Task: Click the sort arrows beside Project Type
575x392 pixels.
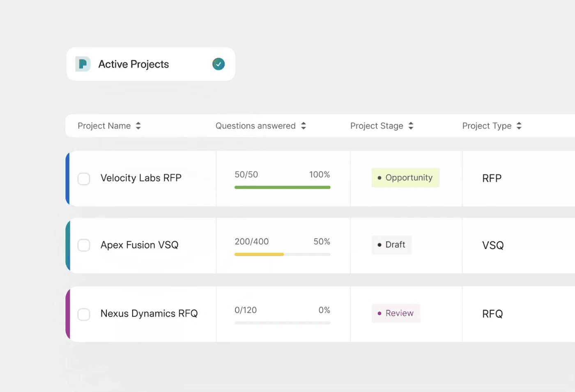Action: (519, 126)
